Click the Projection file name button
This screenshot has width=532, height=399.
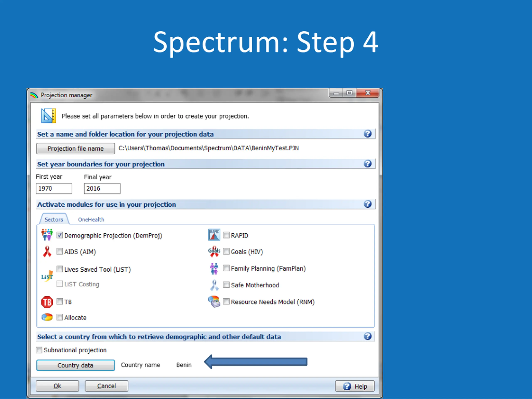coord(75,148)
